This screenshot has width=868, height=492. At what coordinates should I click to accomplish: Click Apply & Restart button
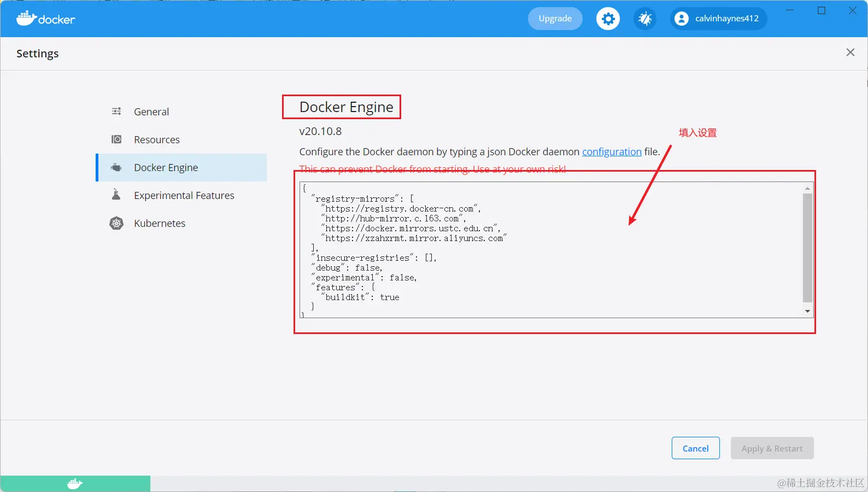click(772, 448)
